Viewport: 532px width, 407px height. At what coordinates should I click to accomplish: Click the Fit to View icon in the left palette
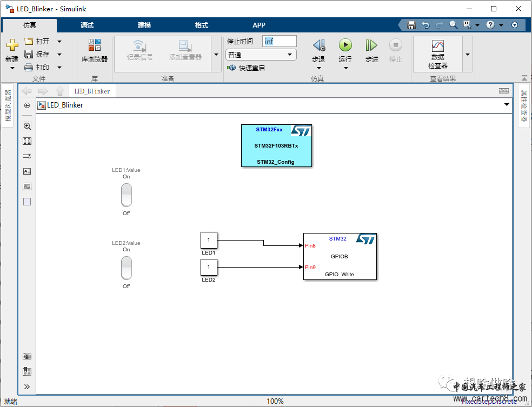click(x=27, y=141)
